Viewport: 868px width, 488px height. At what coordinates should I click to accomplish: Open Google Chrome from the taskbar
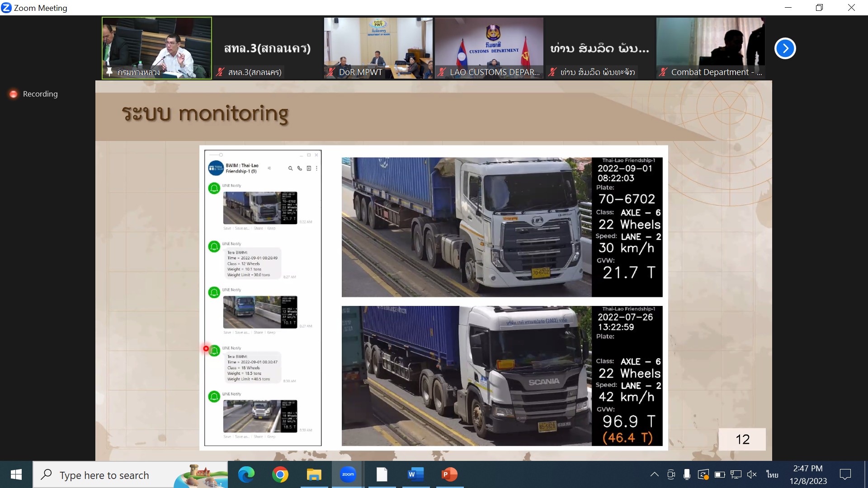(280, 474)
